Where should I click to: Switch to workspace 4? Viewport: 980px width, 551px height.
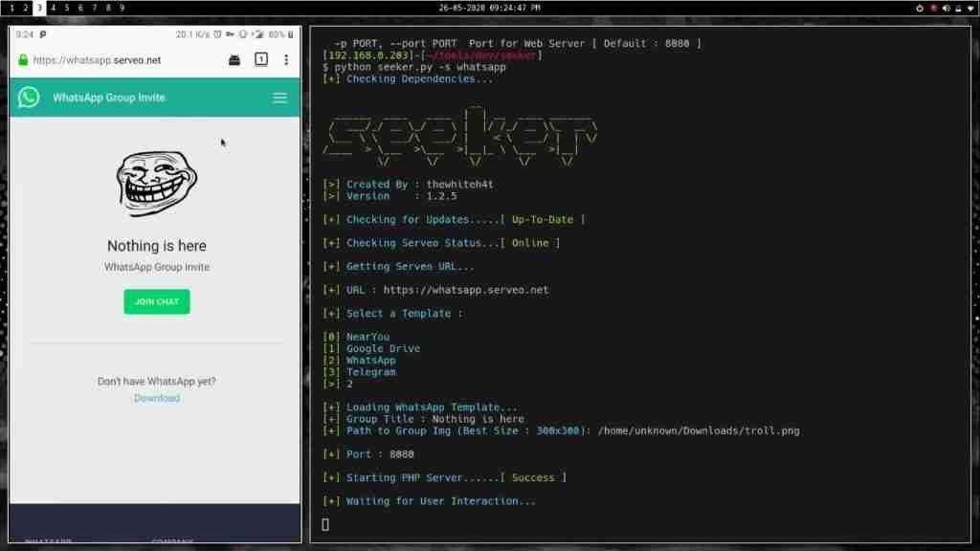tap(54, 8)
